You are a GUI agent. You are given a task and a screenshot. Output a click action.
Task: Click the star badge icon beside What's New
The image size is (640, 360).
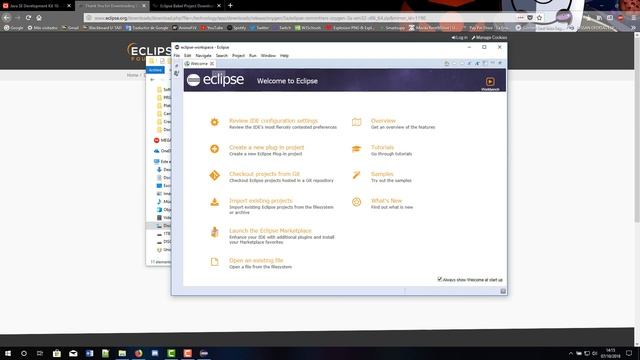tap(356, 202)
